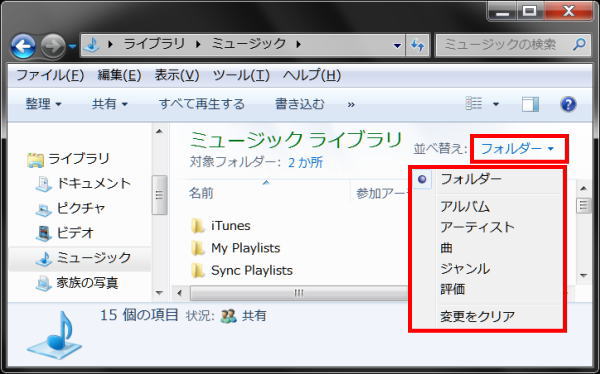Click the 2 か所 link
Screen dimensions: 600x374
305,162
